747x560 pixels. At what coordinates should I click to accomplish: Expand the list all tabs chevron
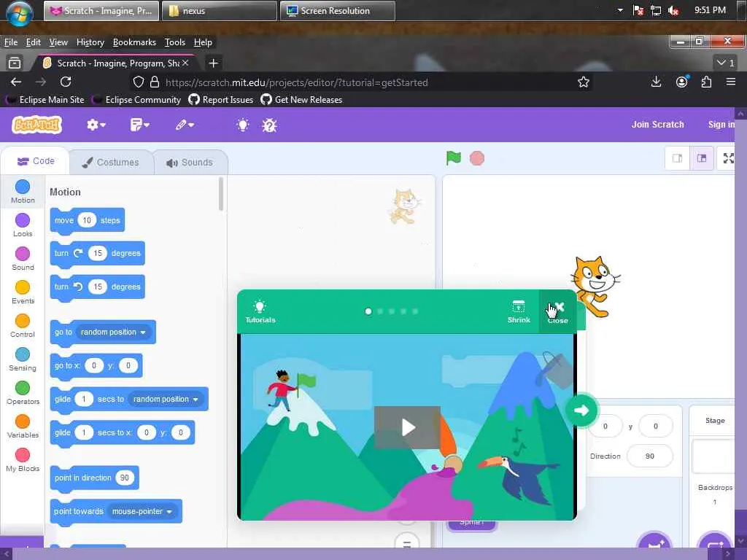726,63
